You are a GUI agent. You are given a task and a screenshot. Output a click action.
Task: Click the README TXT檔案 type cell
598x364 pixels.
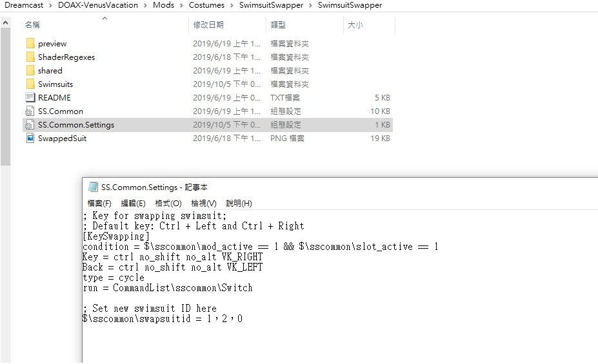point(285,97)
